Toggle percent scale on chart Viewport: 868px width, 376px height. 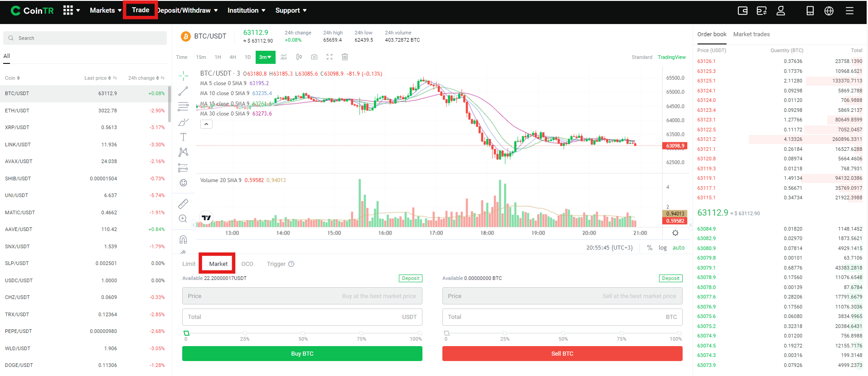click(650, 248)
